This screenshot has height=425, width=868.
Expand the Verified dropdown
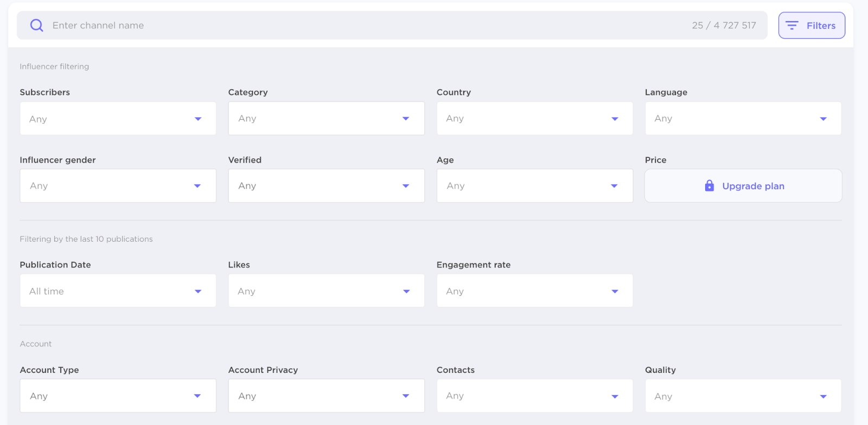point(326,186)
